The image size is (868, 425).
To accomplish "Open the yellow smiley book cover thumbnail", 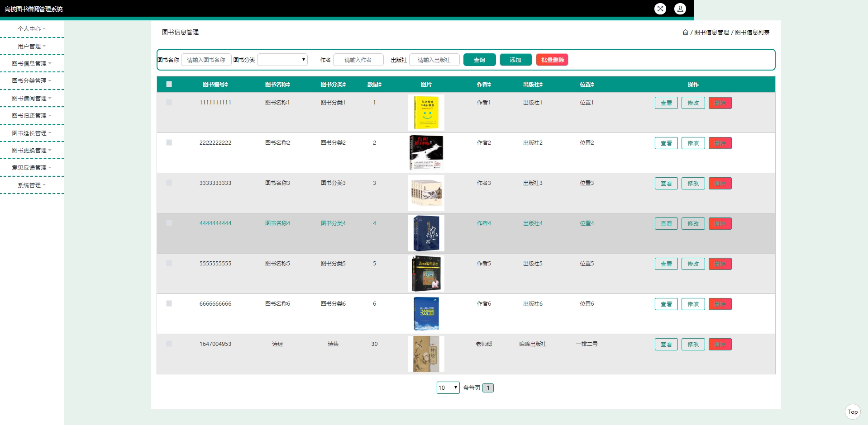I will pyautogui.click(x=426, y=113).
